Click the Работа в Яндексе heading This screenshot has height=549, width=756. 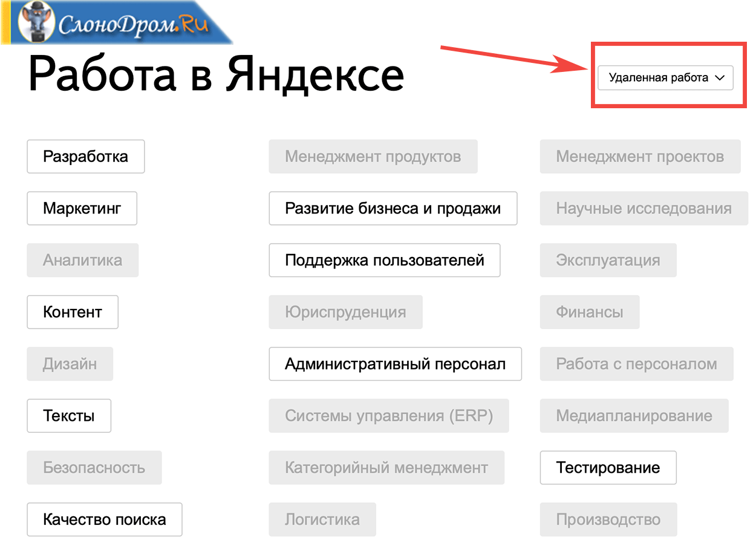tap(216, 74)
